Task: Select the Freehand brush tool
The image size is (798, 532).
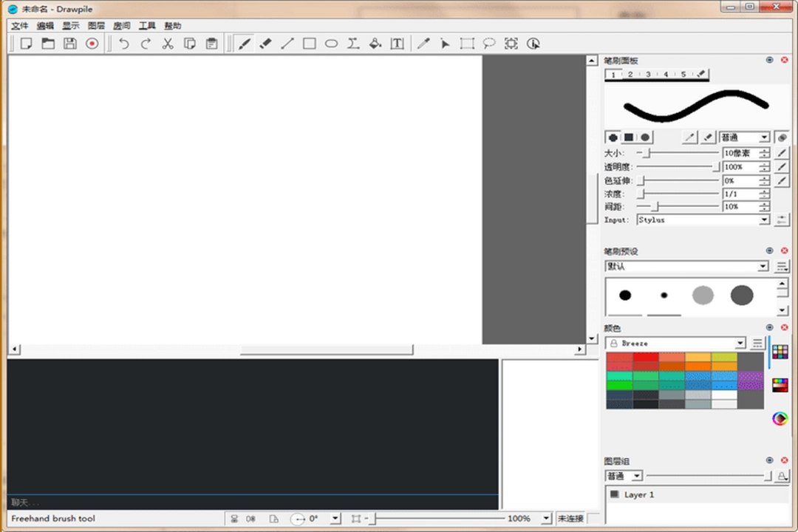Action: pyautogui.click(x=245, y=44)
